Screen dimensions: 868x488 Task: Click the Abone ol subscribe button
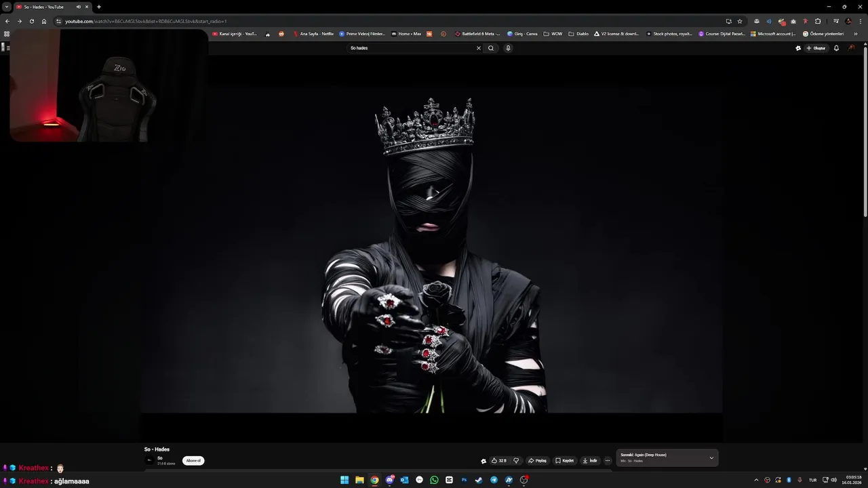[193, 461]
